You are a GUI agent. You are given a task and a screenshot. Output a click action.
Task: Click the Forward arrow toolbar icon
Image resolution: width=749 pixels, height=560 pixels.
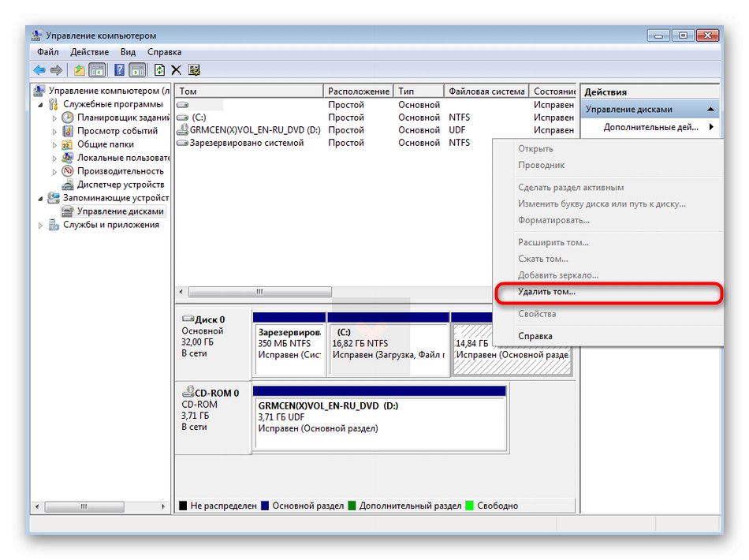pyautogui.click(x=56, y=70)
